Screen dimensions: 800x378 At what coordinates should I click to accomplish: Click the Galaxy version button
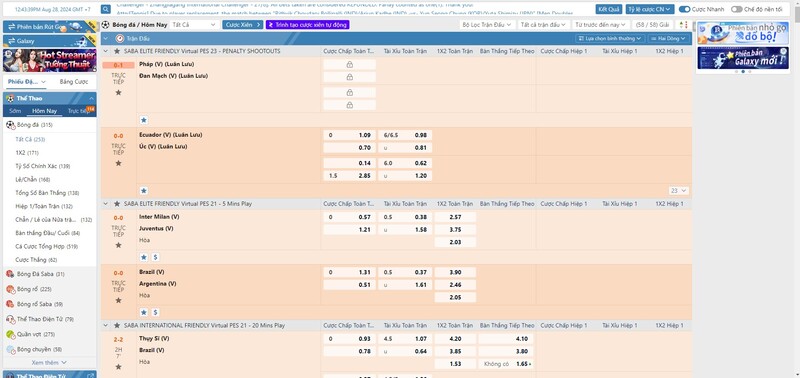(49, 41)
